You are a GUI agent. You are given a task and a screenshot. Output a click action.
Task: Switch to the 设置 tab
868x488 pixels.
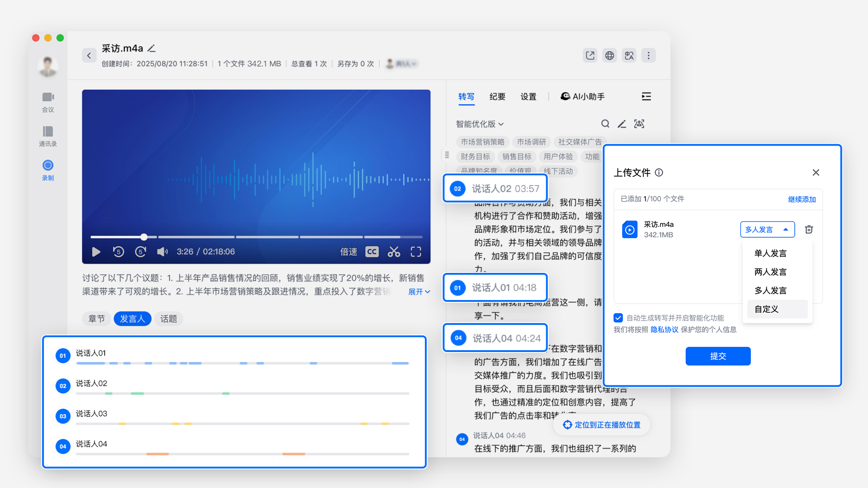click(528, 97)
